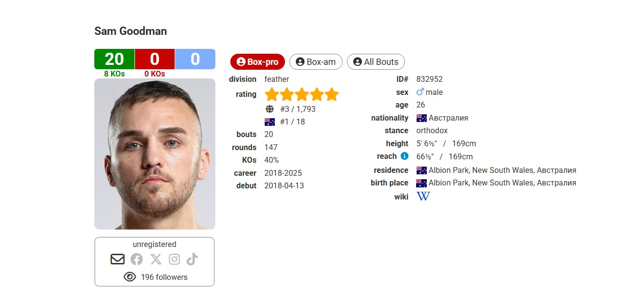Viewport: 644px width, 307px height.
Task: Open the Albion Park residence link
Action: [502, 170]
